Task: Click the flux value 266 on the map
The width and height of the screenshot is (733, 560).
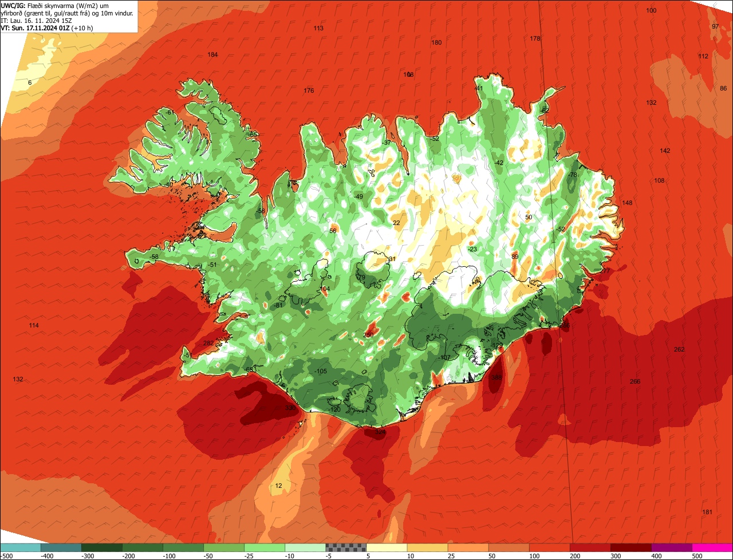Action: pyautogui.click(x=635, y=381)
